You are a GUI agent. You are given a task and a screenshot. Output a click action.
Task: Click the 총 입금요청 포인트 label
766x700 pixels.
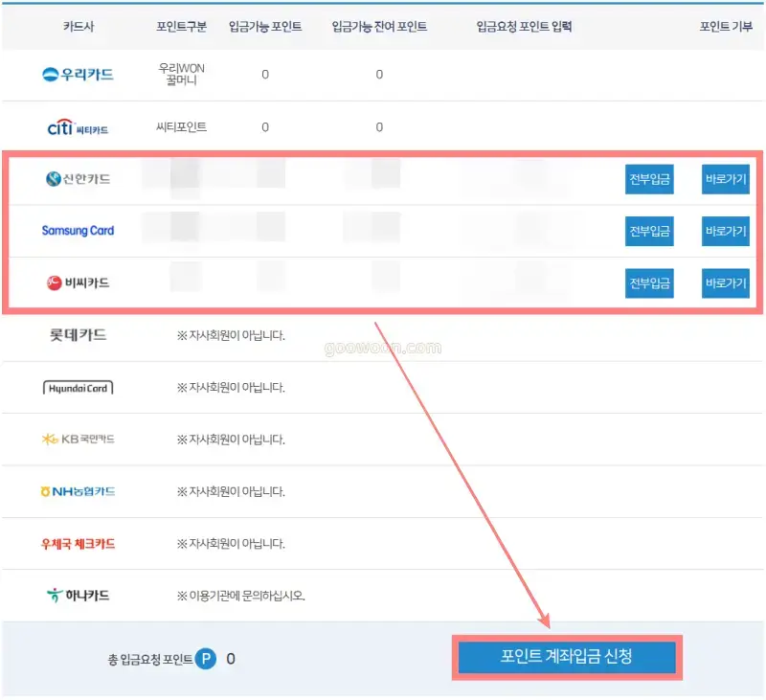(150, 660)
